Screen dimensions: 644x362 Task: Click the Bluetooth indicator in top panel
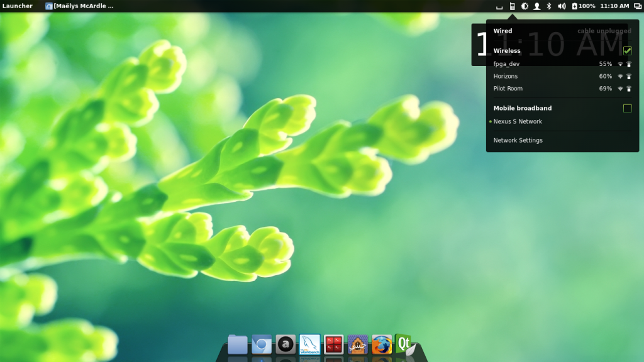pyautogui.click(x=548, y=6)
